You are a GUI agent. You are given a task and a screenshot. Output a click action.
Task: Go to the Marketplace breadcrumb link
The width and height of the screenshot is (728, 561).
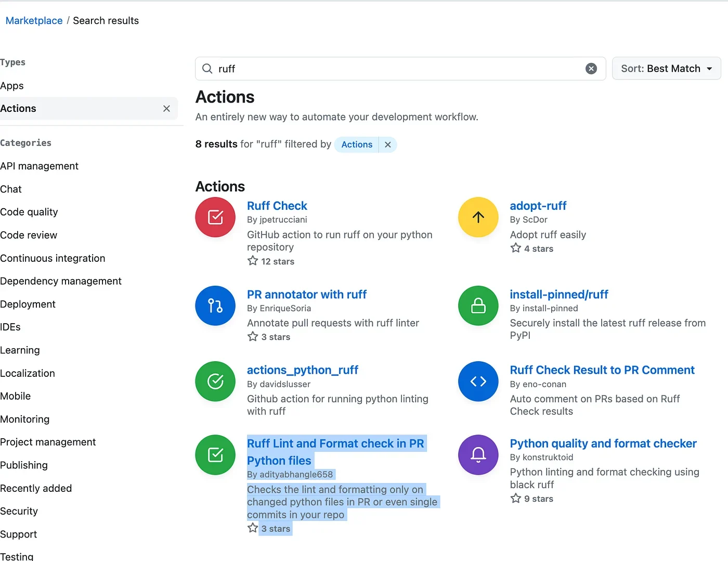34,21
